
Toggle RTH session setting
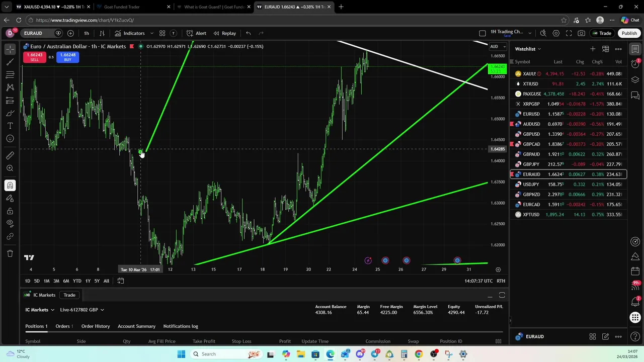[x=501, y=281]
